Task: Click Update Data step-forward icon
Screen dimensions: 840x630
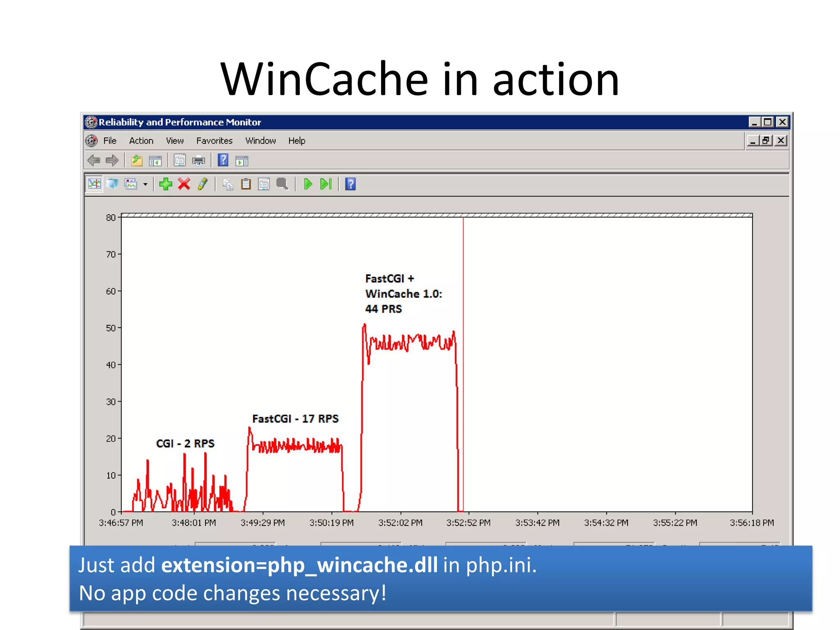Action: tap(326, 184)
